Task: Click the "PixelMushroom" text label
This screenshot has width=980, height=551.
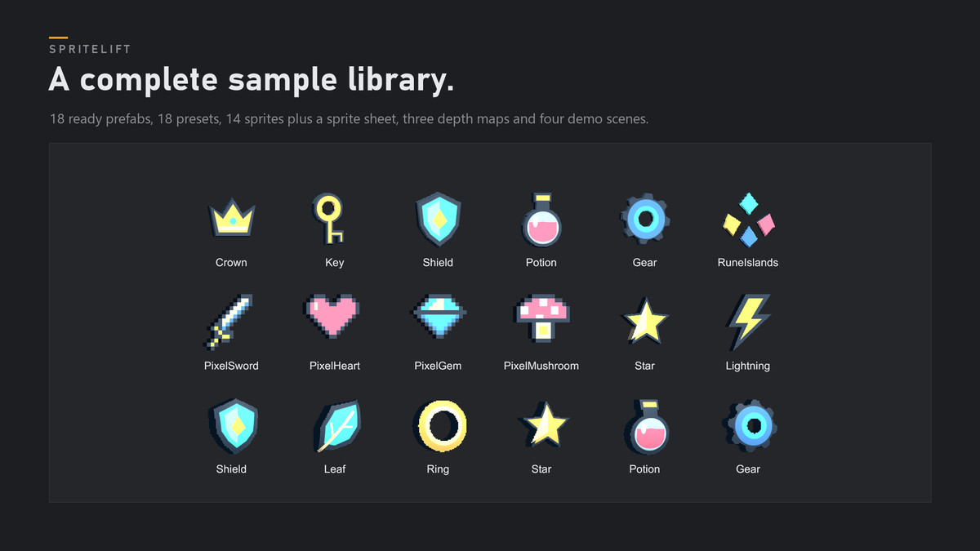Action: pyautogui.click(x=541, y=366)
